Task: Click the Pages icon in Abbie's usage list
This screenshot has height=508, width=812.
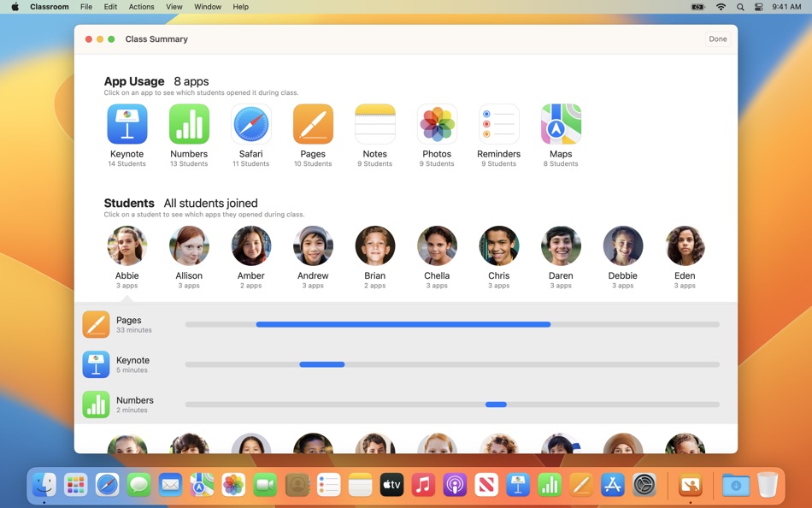Action: point(96,324)
